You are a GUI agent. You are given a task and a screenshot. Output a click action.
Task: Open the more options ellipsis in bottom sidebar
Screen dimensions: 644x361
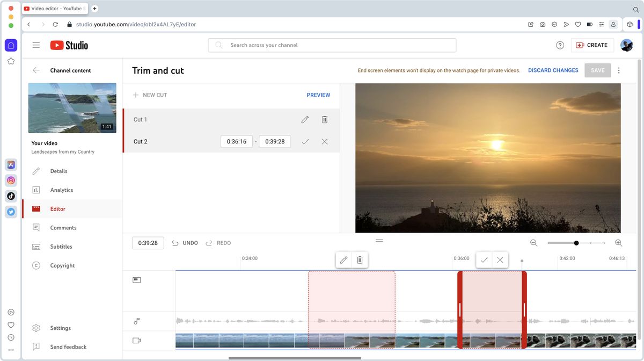11,350
